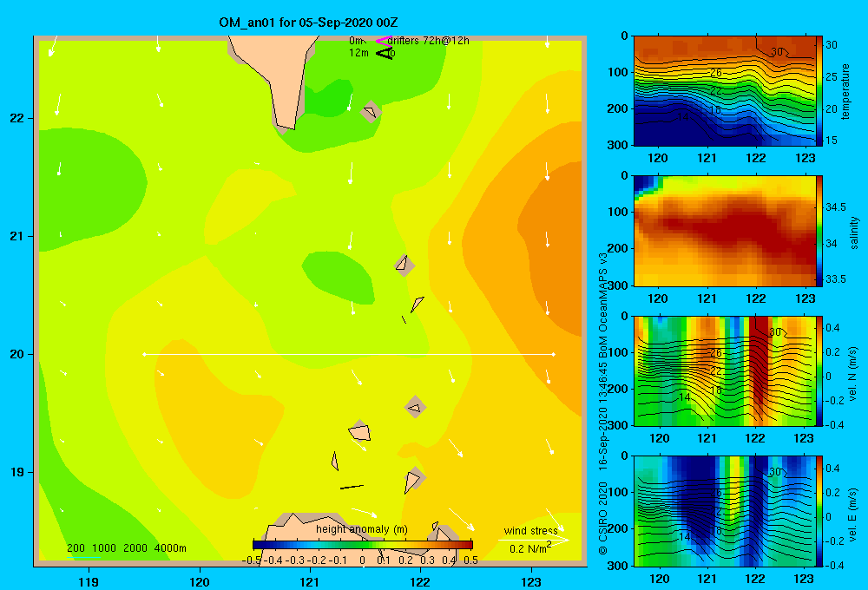Open the eastward velocity section panel
Viewport: 868px width, 590px height.
(725, 511)
